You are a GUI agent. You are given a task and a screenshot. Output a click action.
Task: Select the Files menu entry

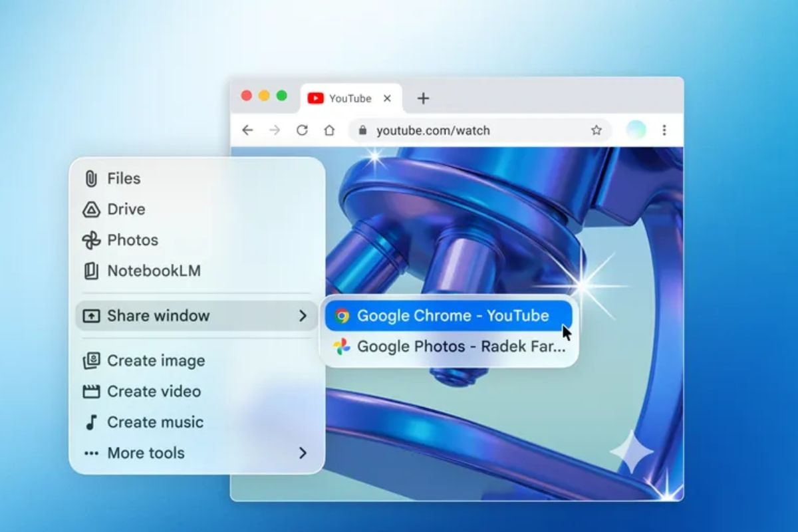(x=197, y=179)
